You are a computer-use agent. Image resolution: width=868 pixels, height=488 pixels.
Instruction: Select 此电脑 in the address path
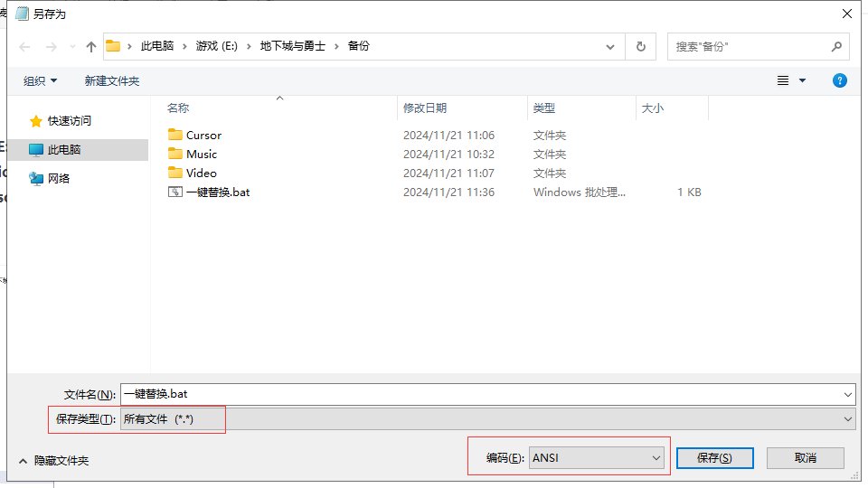coord(157,46)
